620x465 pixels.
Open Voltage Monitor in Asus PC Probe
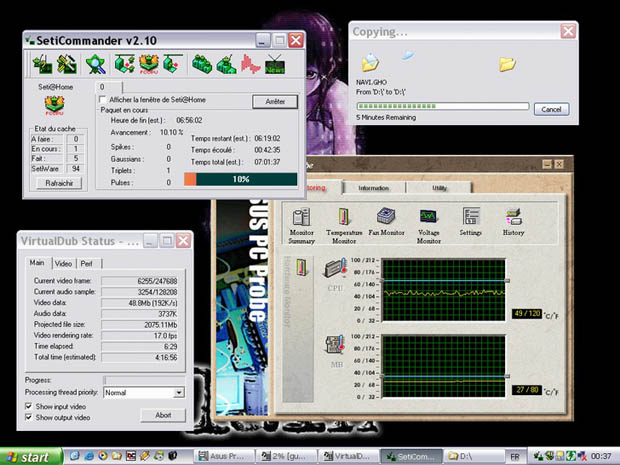(x=428, y=226)
